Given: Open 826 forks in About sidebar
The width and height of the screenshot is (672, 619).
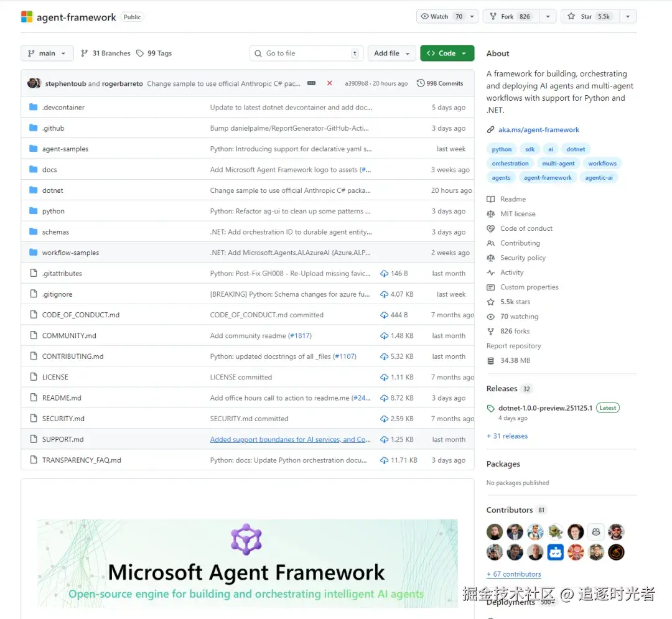Looking at the screenshot, I should click(515, 331).
